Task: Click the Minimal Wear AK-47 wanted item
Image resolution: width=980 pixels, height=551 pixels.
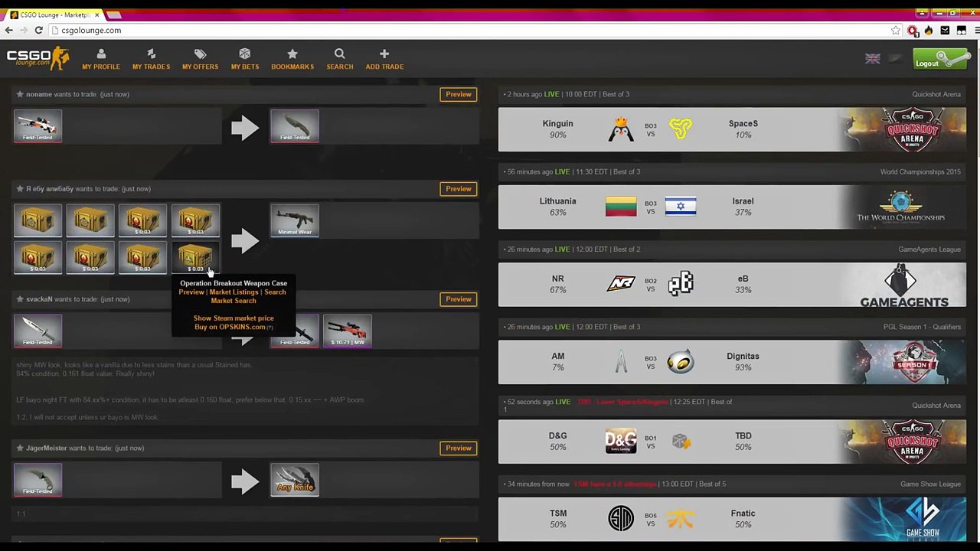Action: [295, 220]
